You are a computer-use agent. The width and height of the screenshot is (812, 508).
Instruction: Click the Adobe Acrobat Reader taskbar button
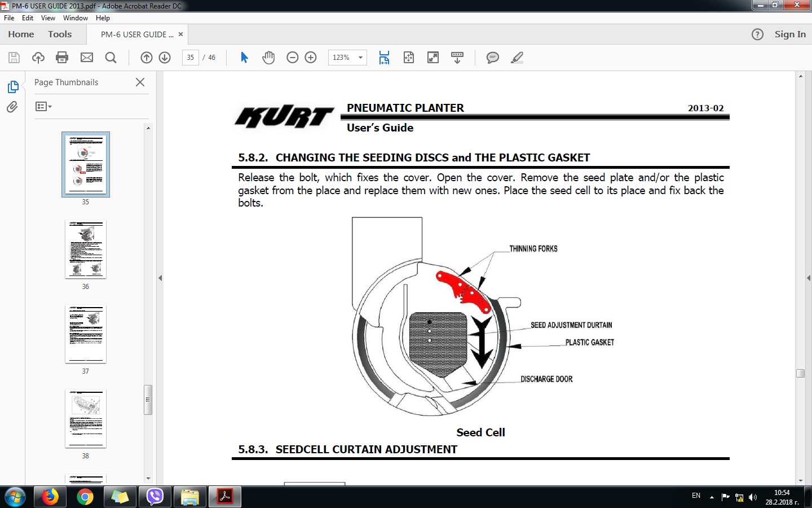tap(225, 497)
